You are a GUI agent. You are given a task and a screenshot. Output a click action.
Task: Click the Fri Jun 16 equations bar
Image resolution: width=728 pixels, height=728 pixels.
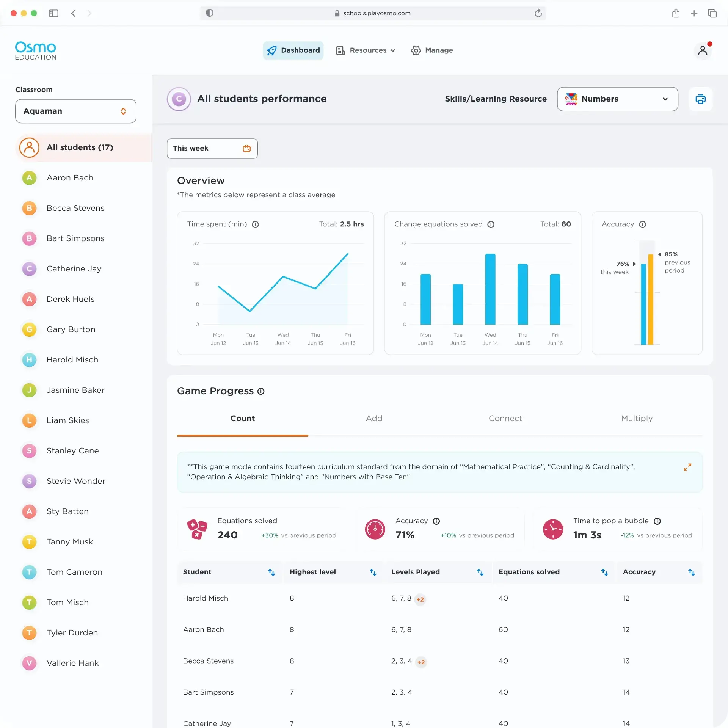tap(555, 299)
